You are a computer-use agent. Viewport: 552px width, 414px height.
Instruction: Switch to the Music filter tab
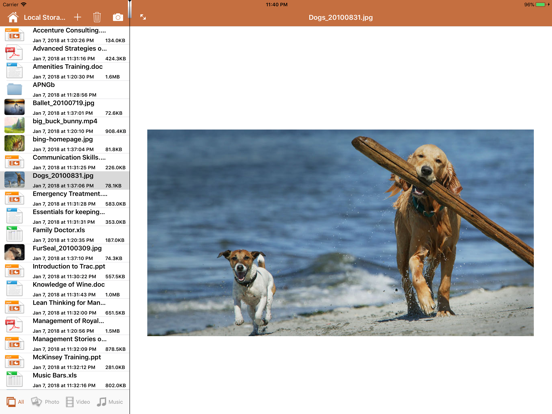pyautogui.click(x=110, y=402)
